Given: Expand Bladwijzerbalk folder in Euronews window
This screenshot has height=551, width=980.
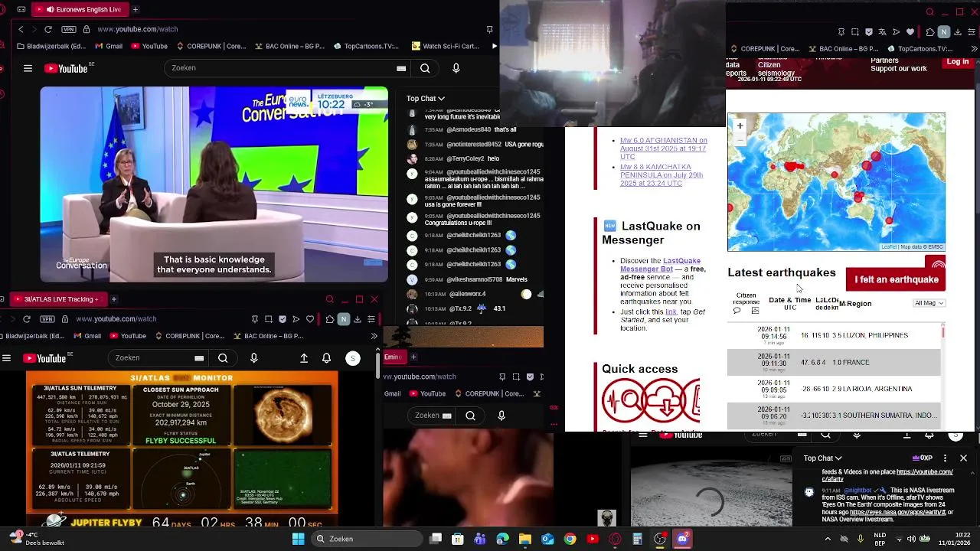Looking at the screenshot, I should [51, 46].
